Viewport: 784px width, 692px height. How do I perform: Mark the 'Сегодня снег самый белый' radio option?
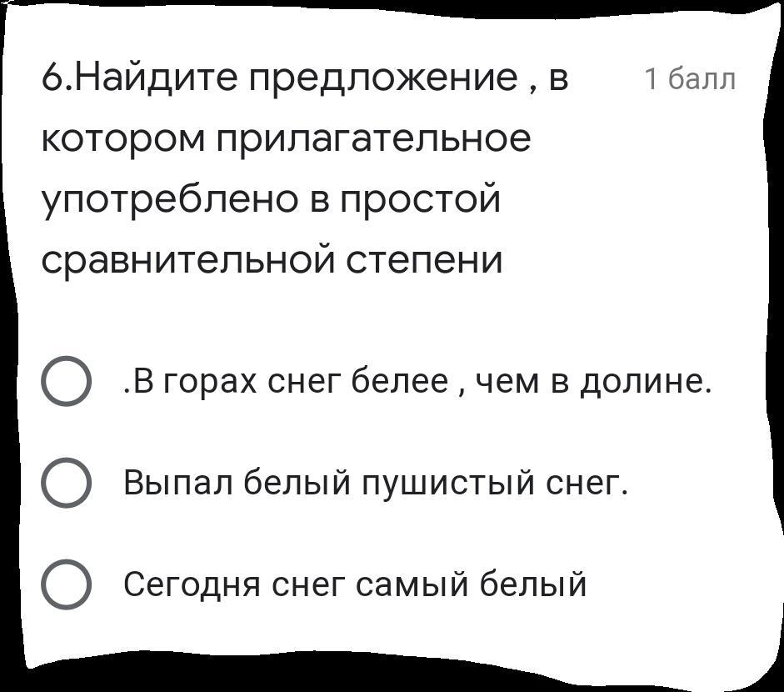[66, 584]
